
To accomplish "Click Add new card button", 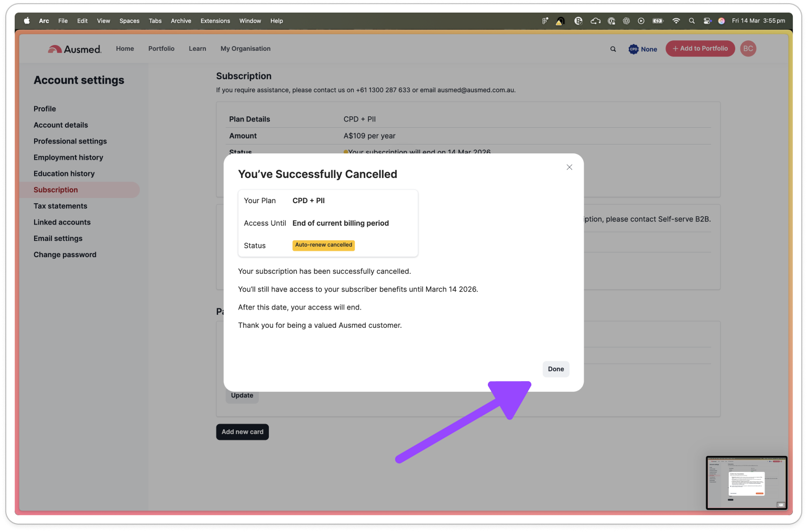I will coord(242,432).
